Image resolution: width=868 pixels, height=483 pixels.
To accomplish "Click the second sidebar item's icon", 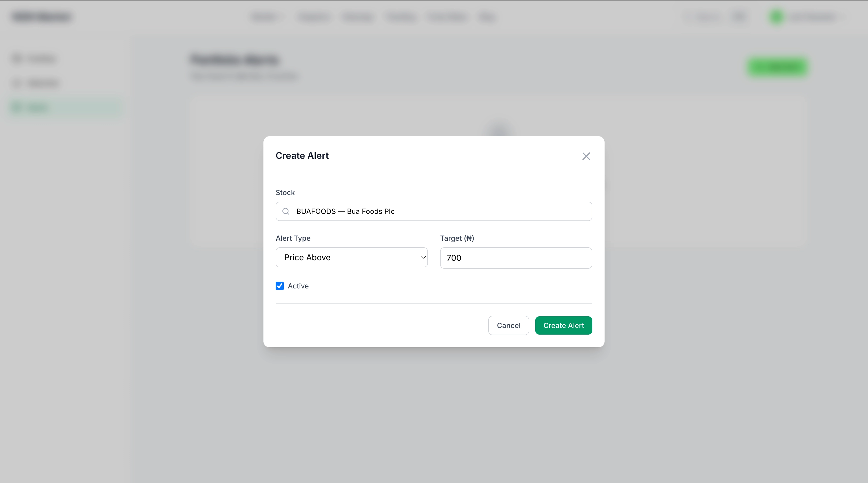I will [x=17, y=83].
